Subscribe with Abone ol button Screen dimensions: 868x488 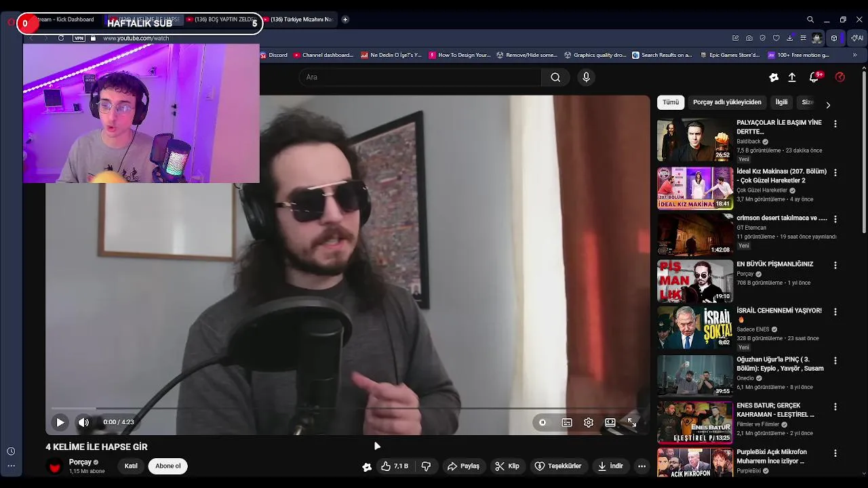[x=168, y=466]
